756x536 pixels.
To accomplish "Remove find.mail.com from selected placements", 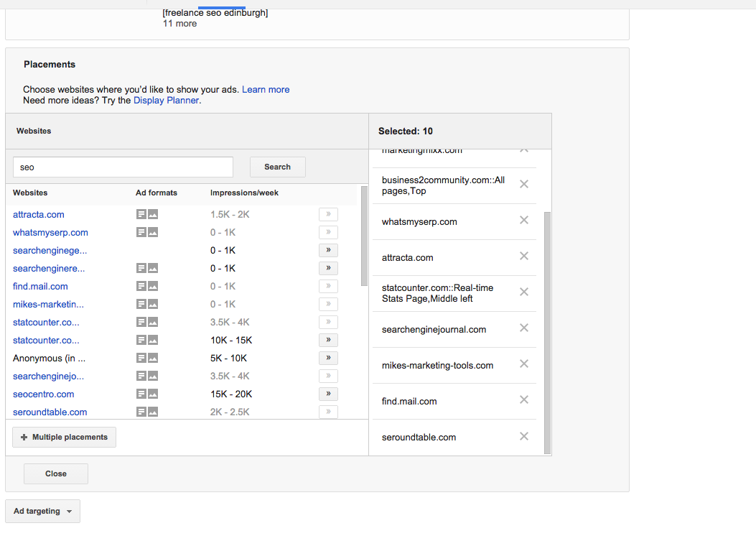I will pos(524,400).
